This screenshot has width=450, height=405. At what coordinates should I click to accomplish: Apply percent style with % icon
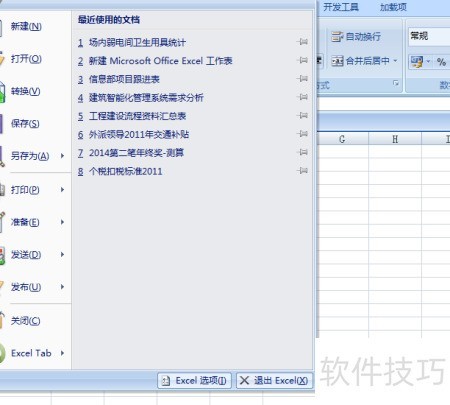tap(441, 62)
